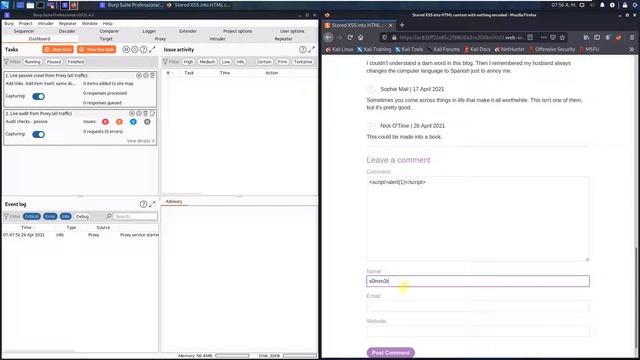Screen dimensions: 640x360
Task: Pause the live passive crawl task
Action: 139,76
